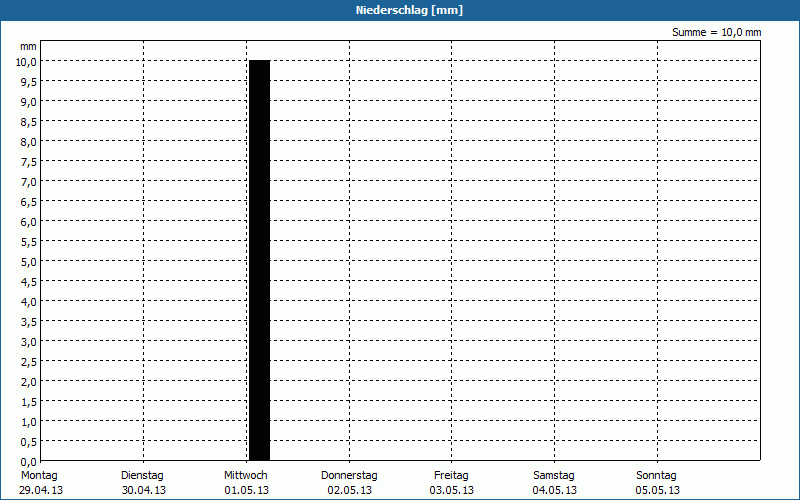This screenshot has width=800, height=500.
Task: Click the date 30.04.13
Action: point(144,490)
